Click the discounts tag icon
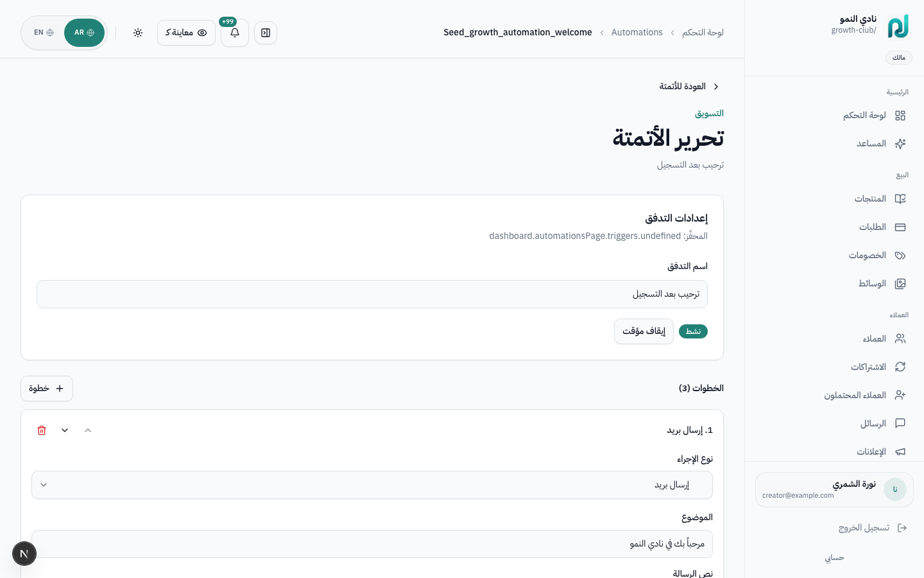Screen dimensions: 924x578 [900, 256]
